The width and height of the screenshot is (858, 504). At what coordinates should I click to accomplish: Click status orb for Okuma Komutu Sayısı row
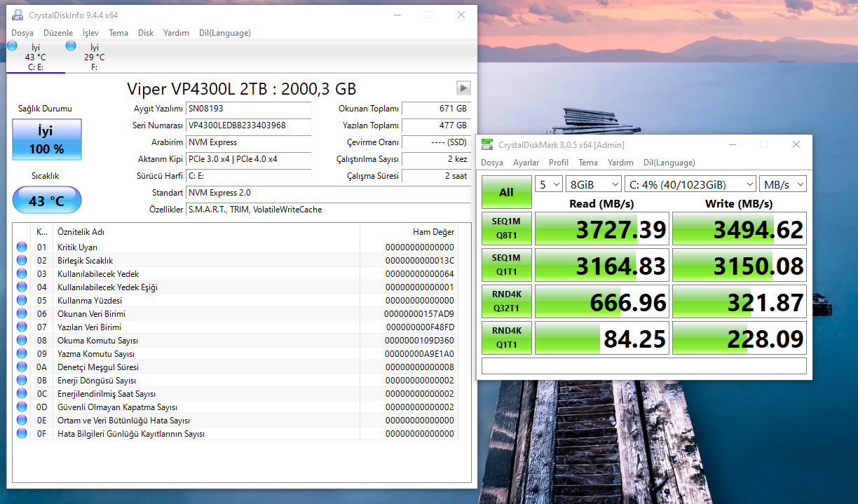tap(22, 340)
